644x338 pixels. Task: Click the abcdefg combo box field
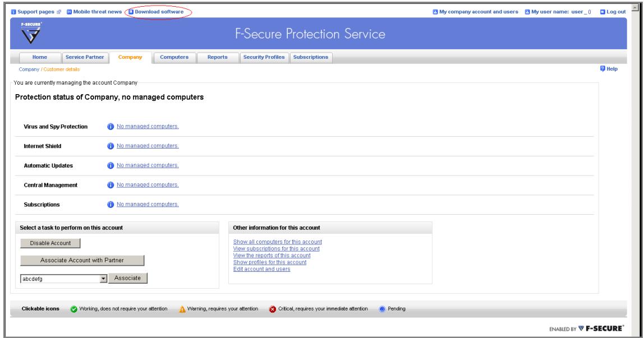tap(63, 279)
